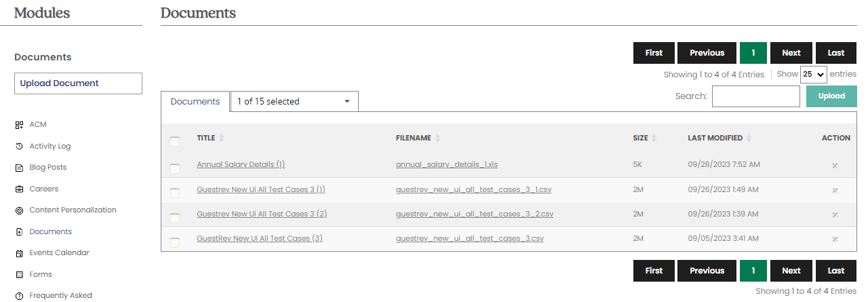Open guestrev_new_ui_all_test_cases_3_2.csv link

point(475,214)
